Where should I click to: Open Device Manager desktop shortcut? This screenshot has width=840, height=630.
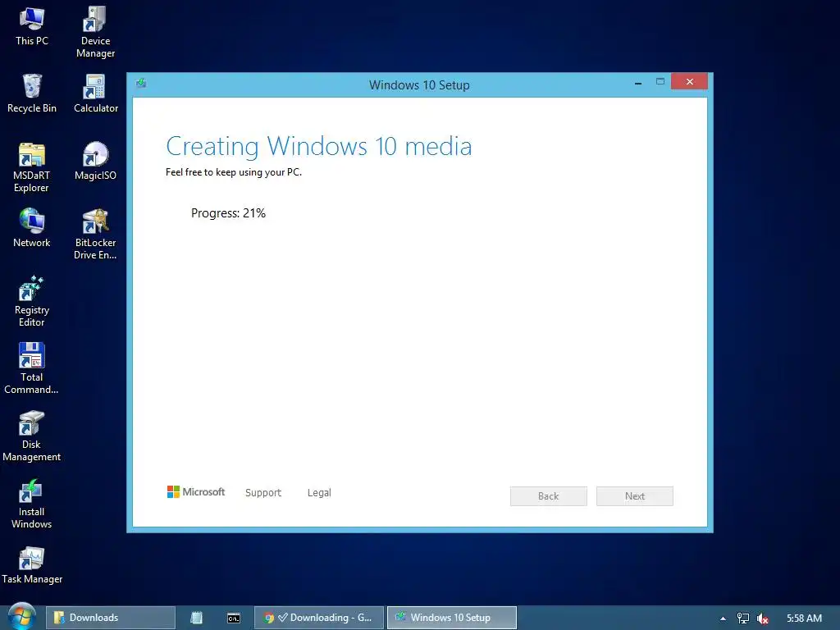(x=95, y=32)
